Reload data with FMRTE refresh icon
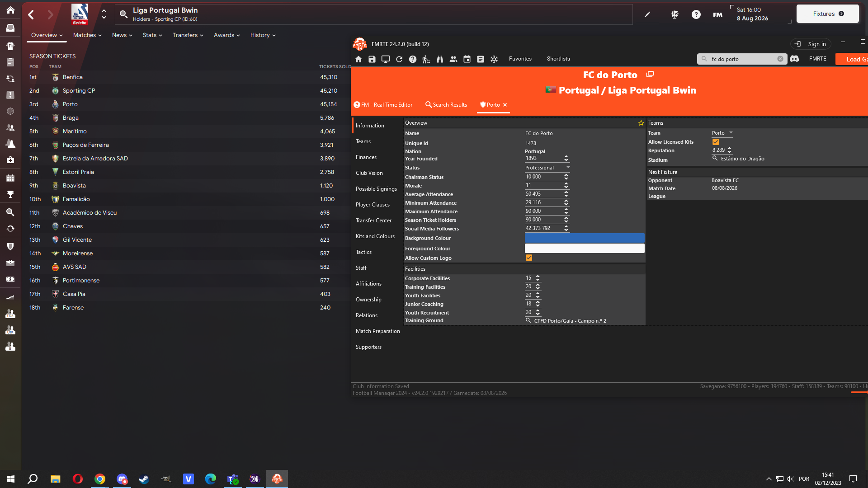This screenshot has width=868, height=488. pyautogui.click(x=399, y=59)
